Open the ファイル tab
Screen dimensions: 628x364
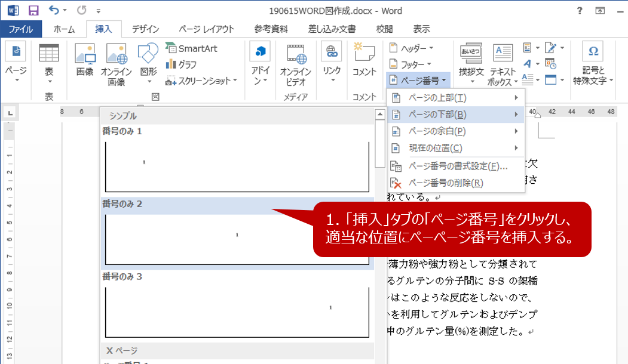(x=21, y=29)
